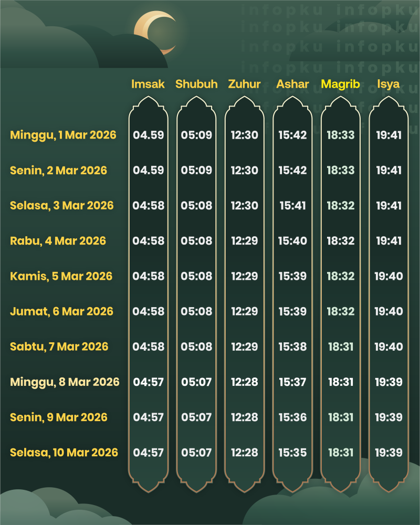Select the date Minggu, 1 Mar 2026
The image size is (420, 525).
coord(63,135)
